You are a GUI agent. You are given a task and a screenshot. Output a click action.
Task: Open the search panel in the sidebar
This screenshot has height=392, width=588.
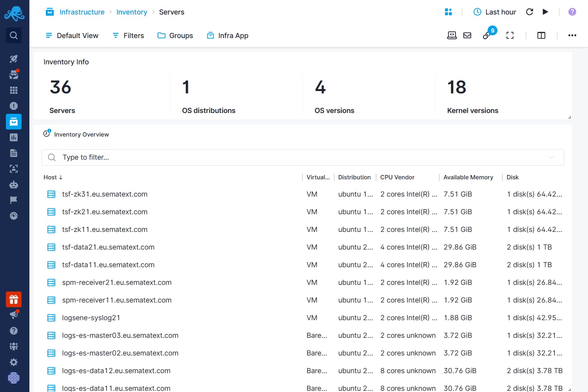tap(14, 35)
